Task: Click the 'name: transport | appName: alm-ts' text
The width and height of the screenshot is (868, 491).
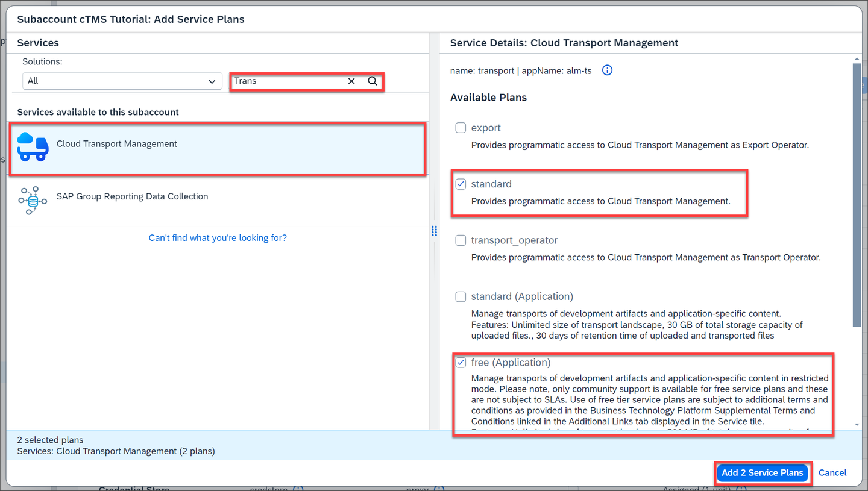Action: [521, 71]
